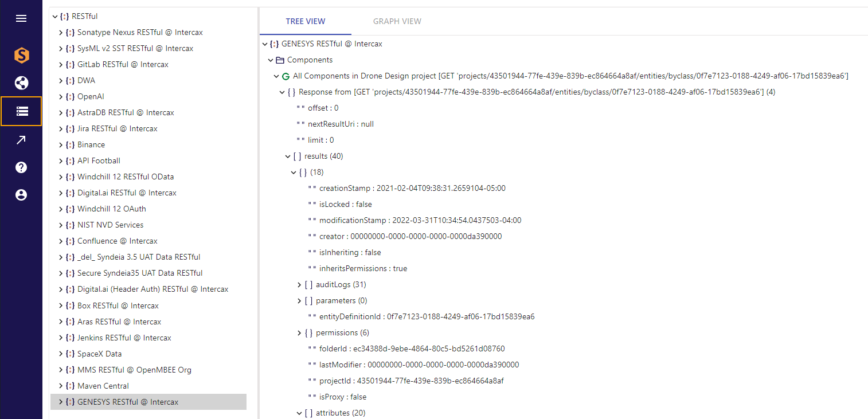Select Confluence @ Intercax

(118, 241)
